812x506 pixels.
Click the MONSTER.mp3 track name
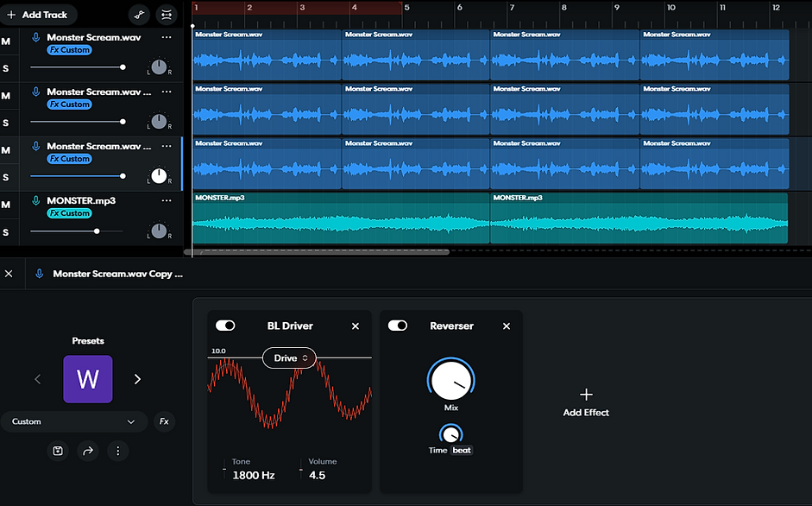[x=81, y=200]
